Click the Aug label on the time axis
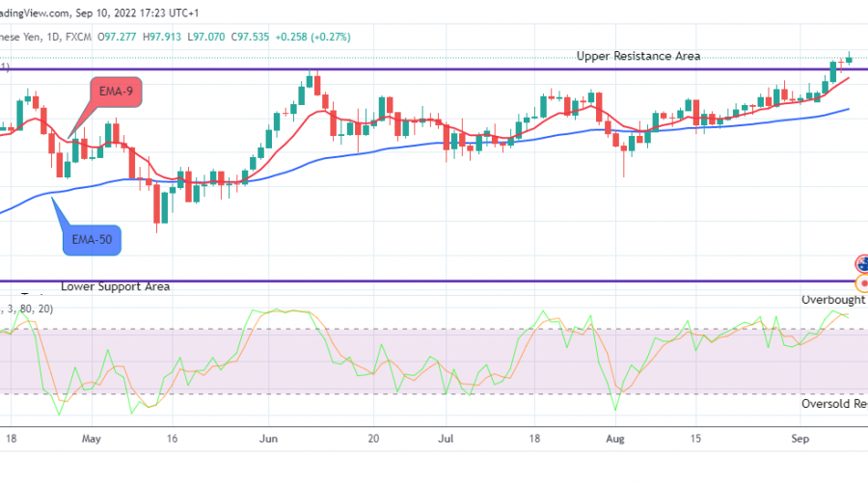The height and width of the screenshot is (482, 868). pyautogui.click(x=613, y=438)
